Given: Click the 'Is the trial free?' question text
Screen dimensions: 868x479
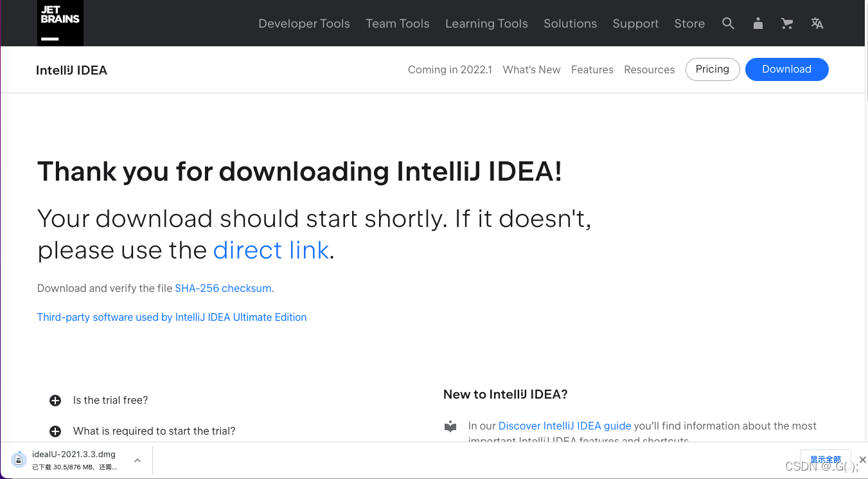Looking at the screenshot, I should click(x=111, y=401).
